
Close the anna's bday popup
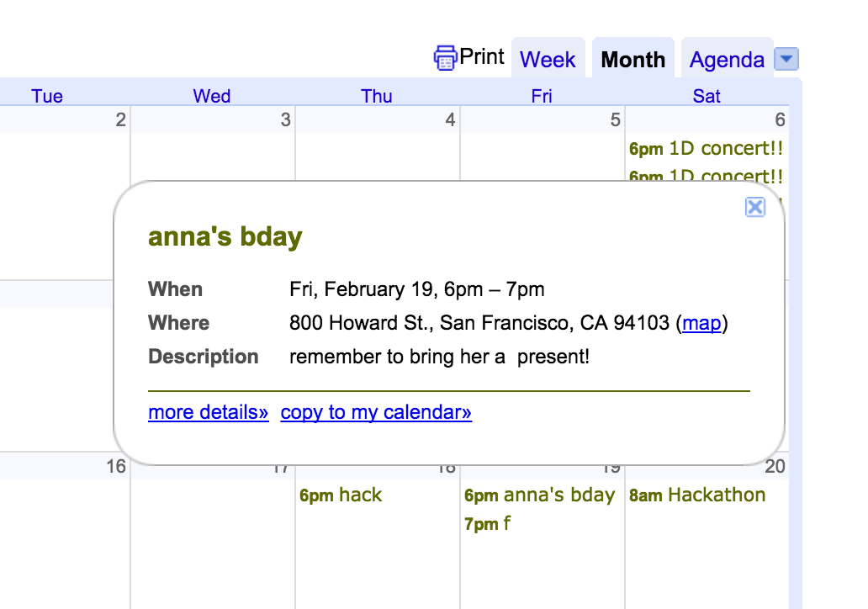click(755, 207)
